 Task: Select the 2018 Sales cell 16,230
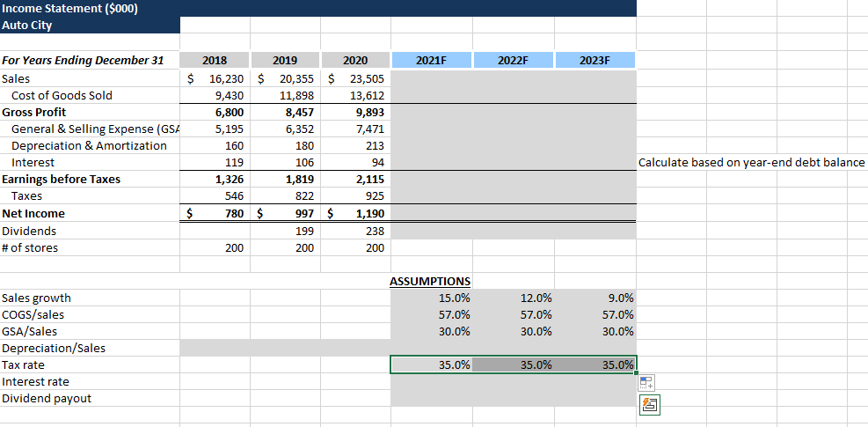pos(215,78)
